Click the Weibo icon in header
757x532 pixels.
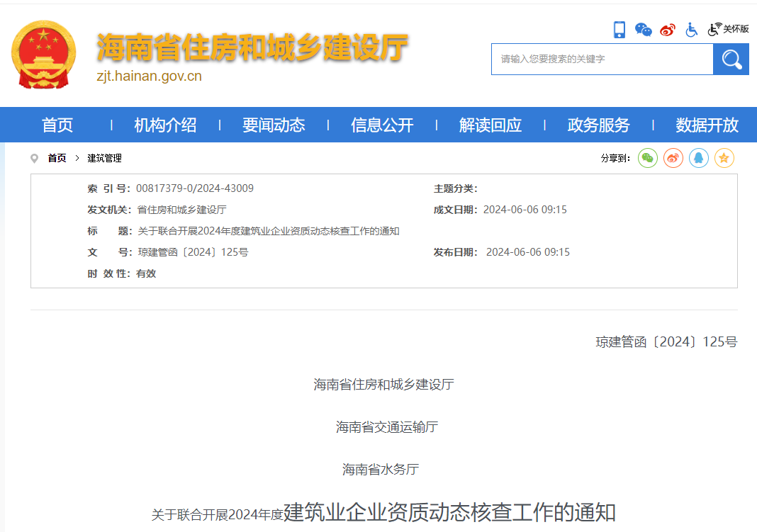tap(668, 30)
